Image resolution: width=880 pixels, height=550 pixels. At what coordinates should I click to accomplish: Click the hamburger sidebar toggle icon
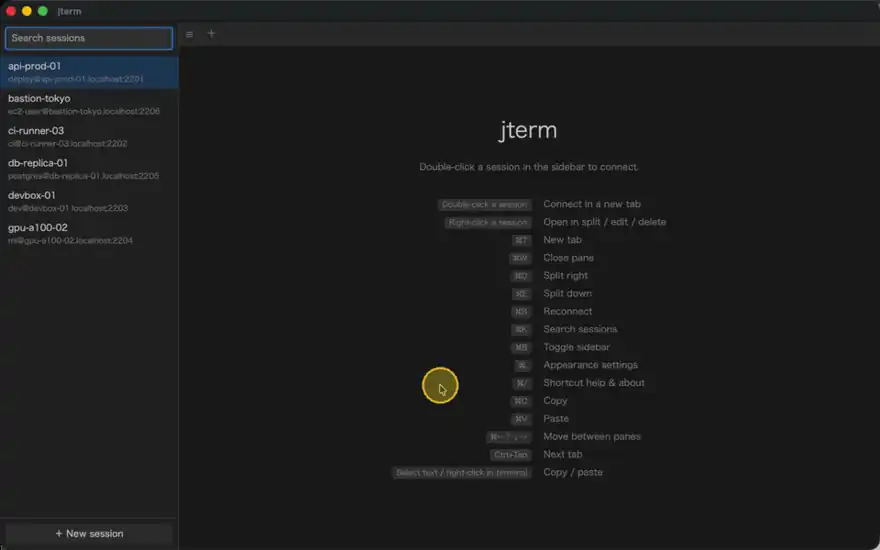tap(190, 34)
